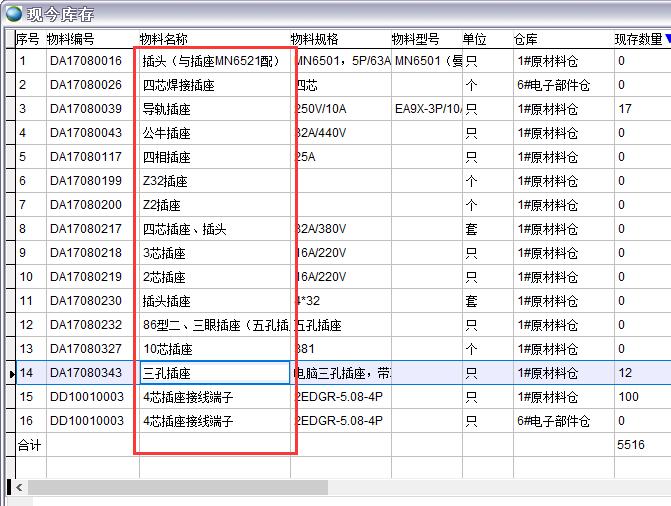Select the EA9X-3P model cell in row 3
This screenshot has width=671, height=506.
pyautogui.click(x=426, y=109)
